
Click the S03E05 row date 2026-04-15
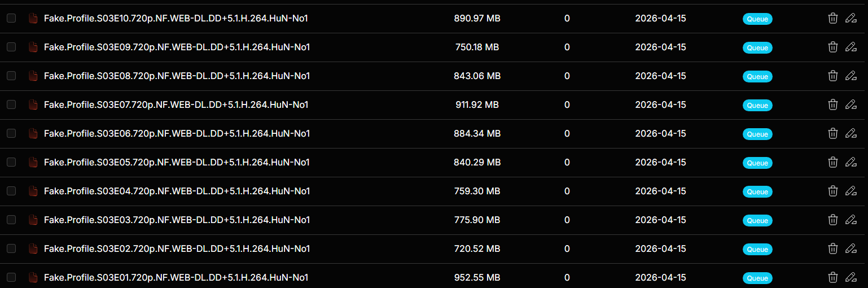(x=660, y=162)
